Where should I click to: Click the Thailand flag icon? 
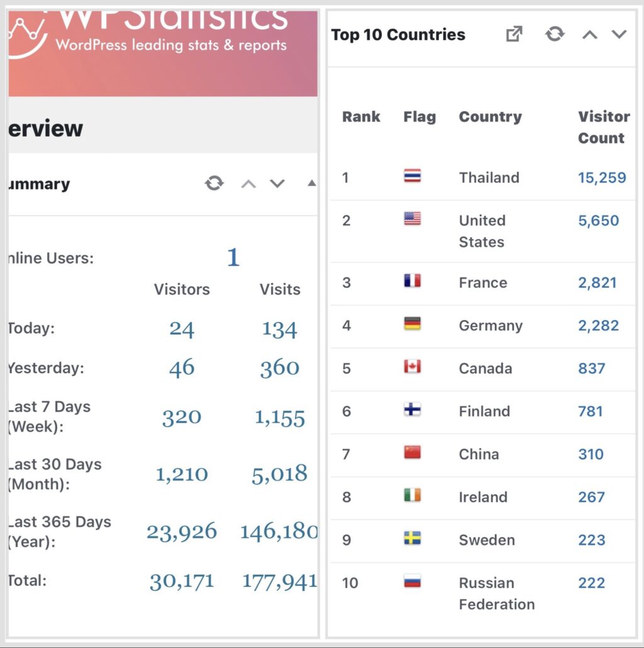(412, 177)
